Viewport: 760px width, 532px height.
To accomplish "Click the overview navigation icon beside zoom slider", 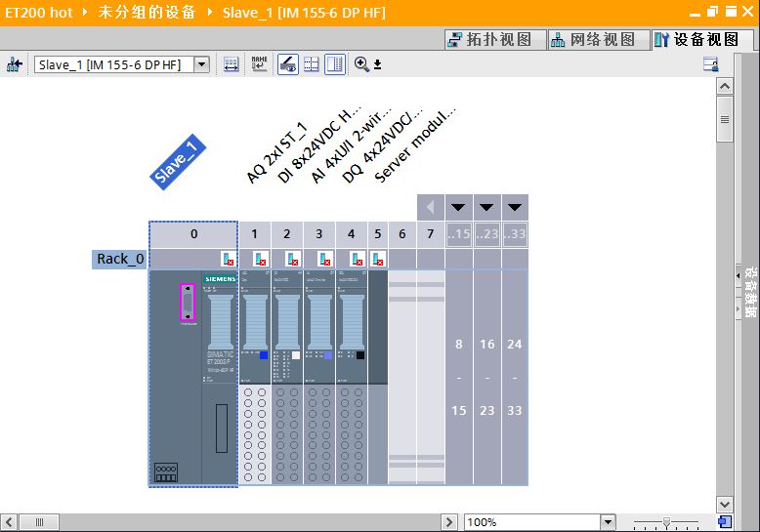I will point(725,522).
